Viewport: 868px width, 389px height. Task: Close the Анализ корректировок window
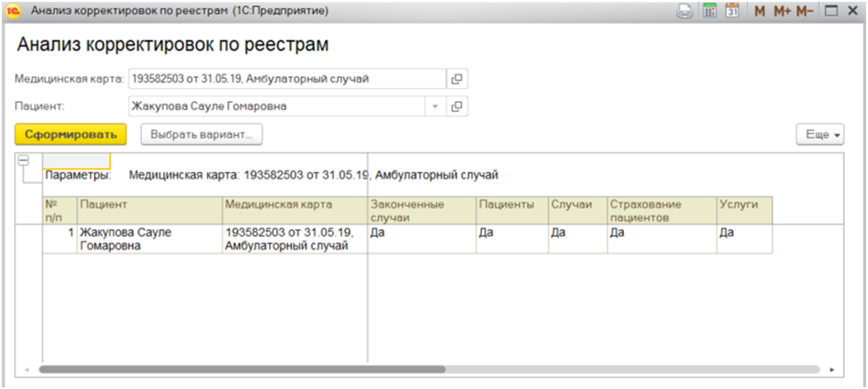852,11
